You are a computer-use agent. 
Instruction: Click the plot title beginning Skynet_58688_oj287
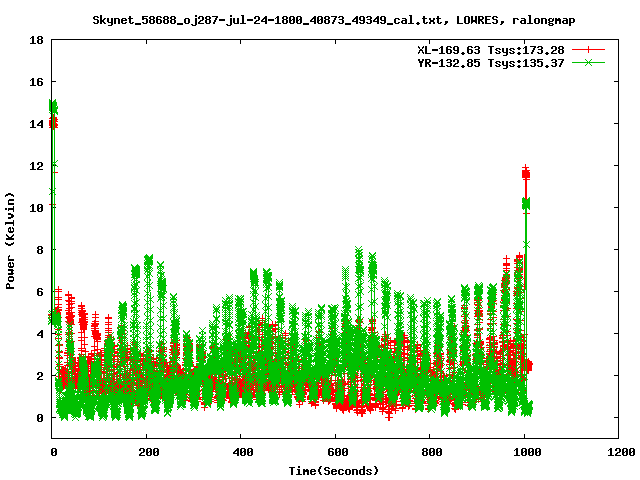tap(334, 20)
